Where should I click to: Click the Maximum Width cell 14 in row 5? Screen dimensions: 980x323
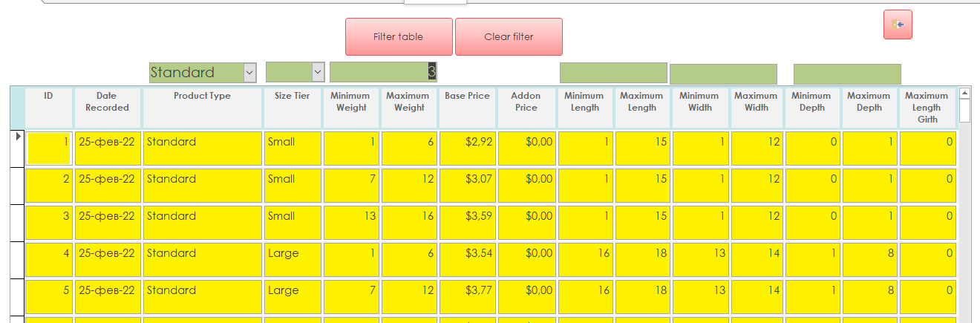757,297
